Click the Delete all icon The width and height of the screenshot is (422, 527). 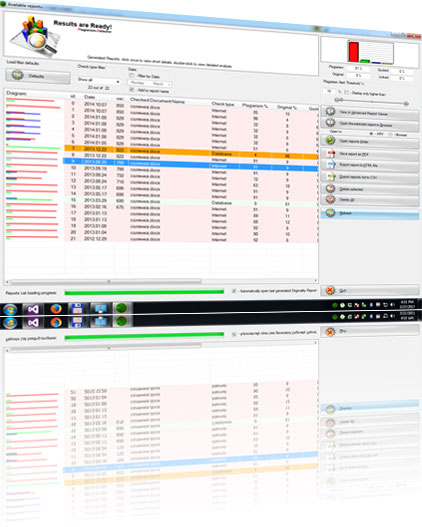331,199
